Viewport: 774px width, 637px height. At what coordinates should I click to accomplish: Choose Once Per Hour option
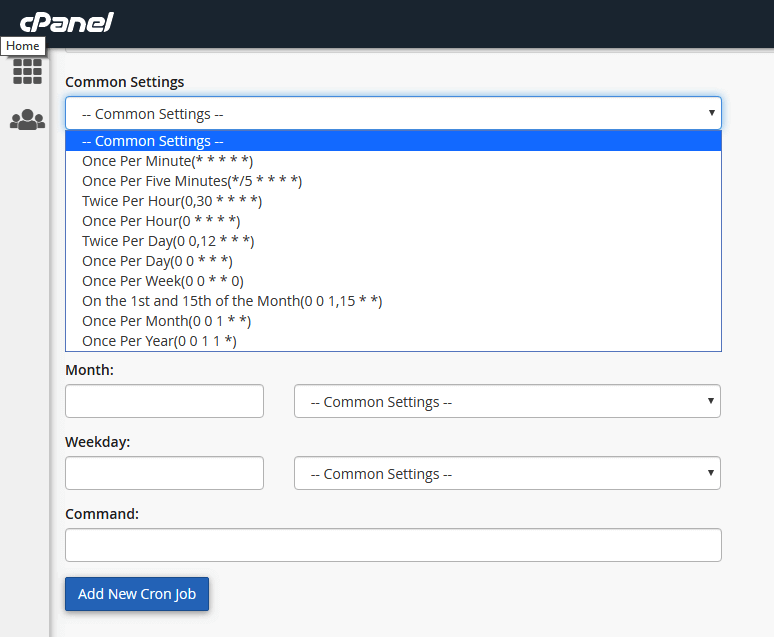(393, 221)
